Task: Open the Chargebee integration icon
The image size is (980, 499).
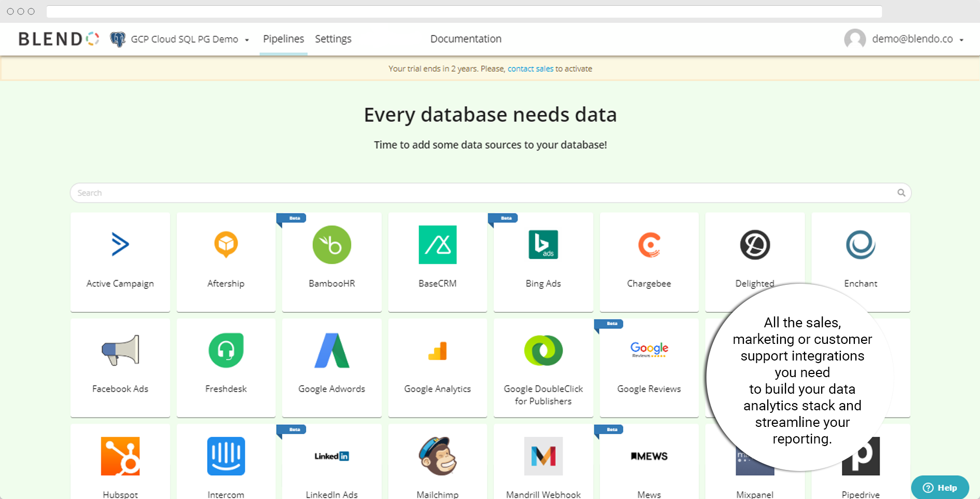Action: point(649,245)
